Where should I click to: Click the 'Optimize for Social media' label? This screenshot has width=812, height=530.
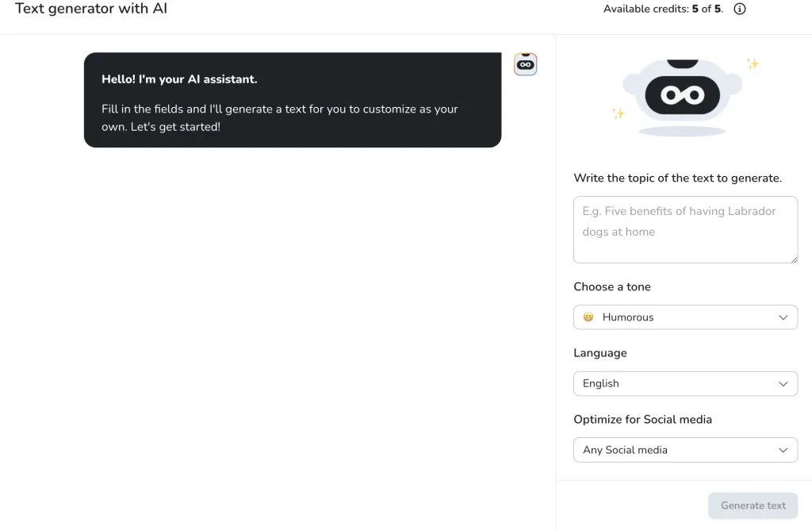(642, 419)
